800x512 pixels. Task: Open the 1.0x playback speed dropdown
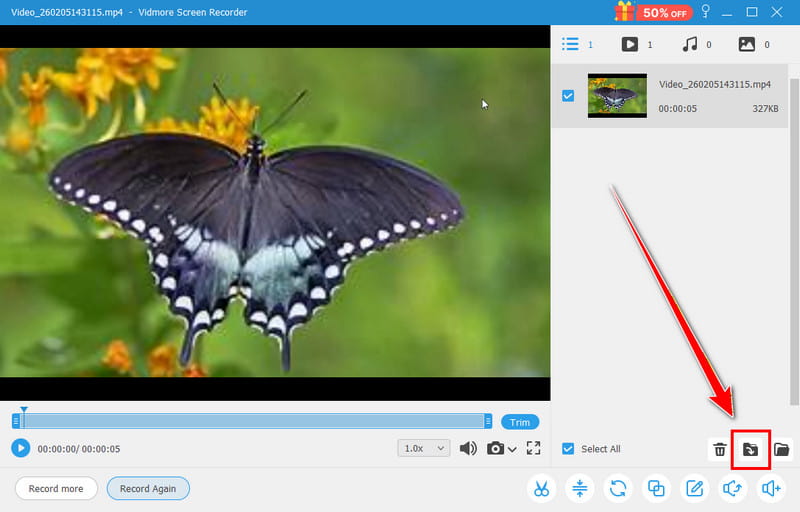(x=424, y=448)
